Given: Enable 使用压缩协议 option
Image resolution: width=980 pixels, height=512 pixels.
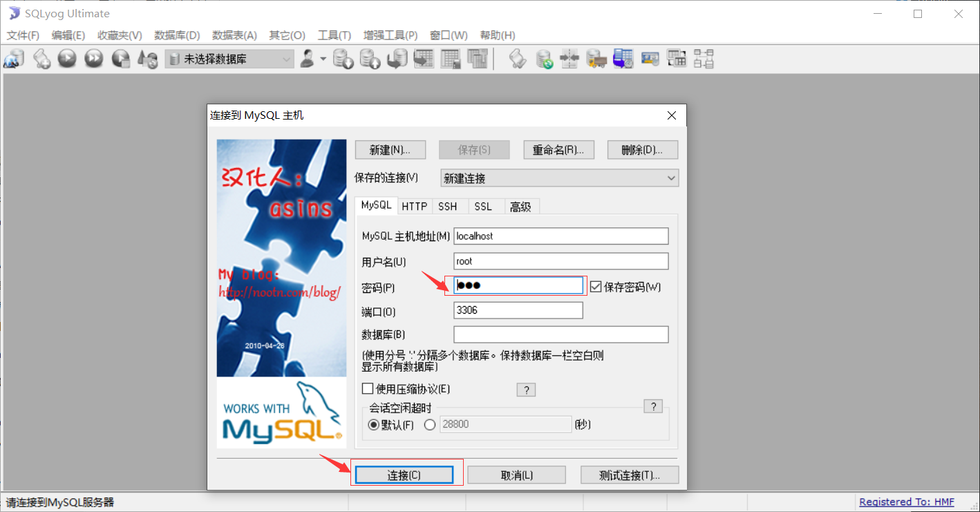Looking at the screenshot, I should point(367,388).
